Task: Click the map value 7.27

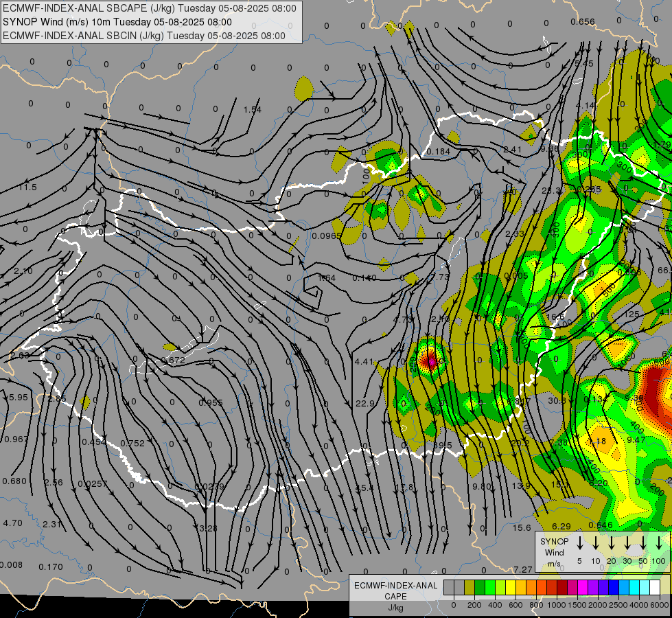Action: click(523, 569)
